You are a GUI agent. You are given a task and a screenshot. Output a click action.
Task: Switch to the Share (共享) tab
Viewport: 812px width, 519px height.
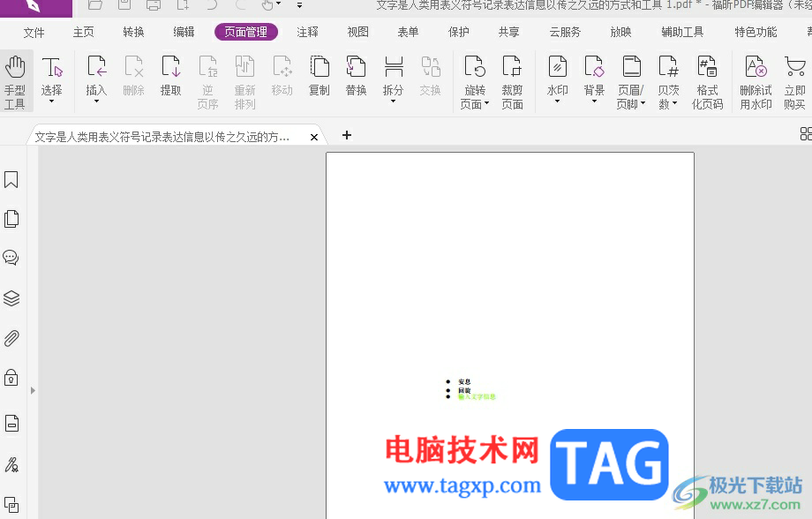[x=508, y=32]
